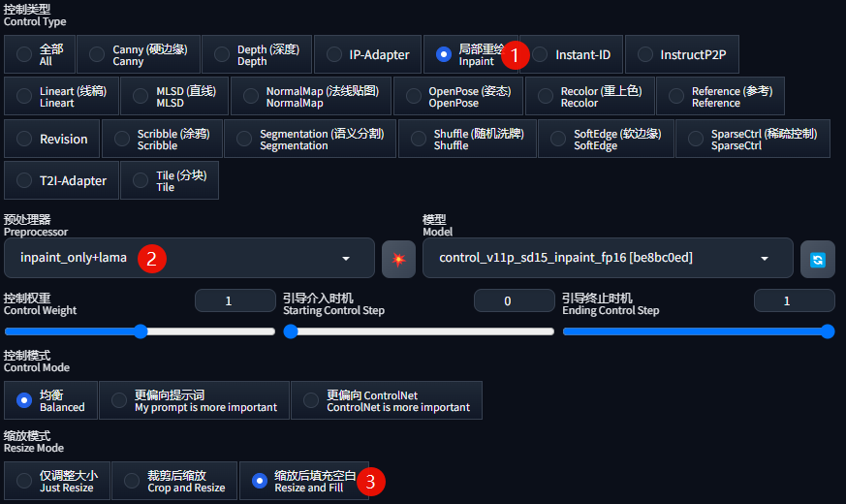The height and width of the screenshot is (504, 846).
Task: Click the Ending Control Step slider handle
Action: click(x=828, y=331)
